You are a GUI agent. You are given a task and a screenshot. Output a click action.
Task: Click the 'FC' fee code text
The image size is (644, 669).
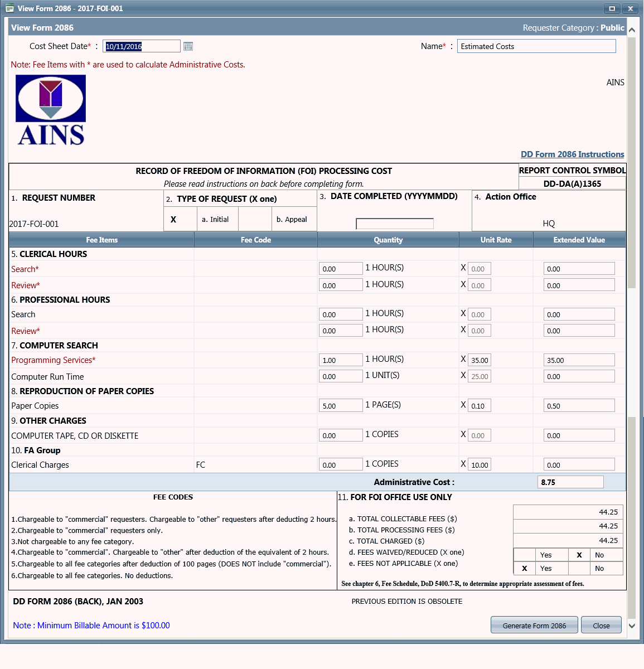click(x=201, y=465)
